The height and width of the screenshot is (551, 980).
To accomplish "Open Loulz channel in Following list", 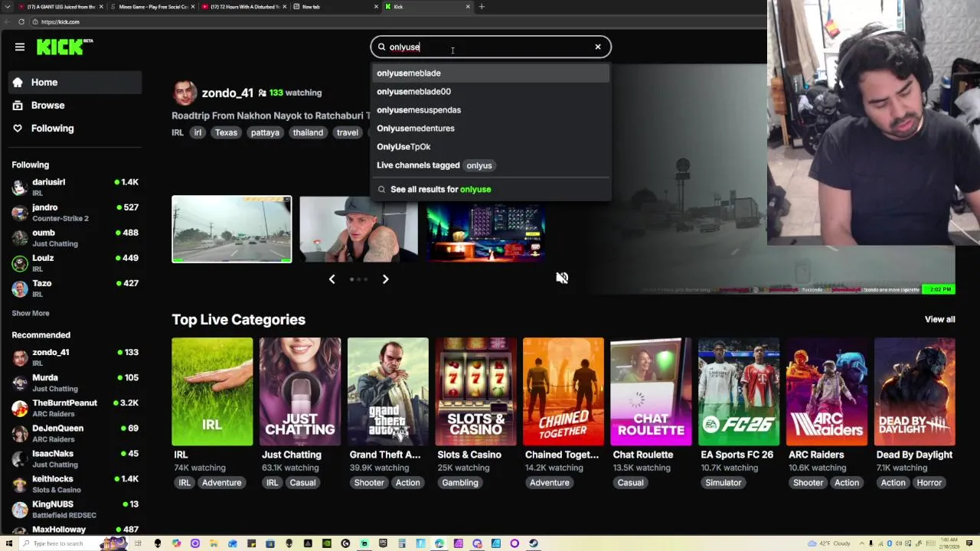I will 75,262.
